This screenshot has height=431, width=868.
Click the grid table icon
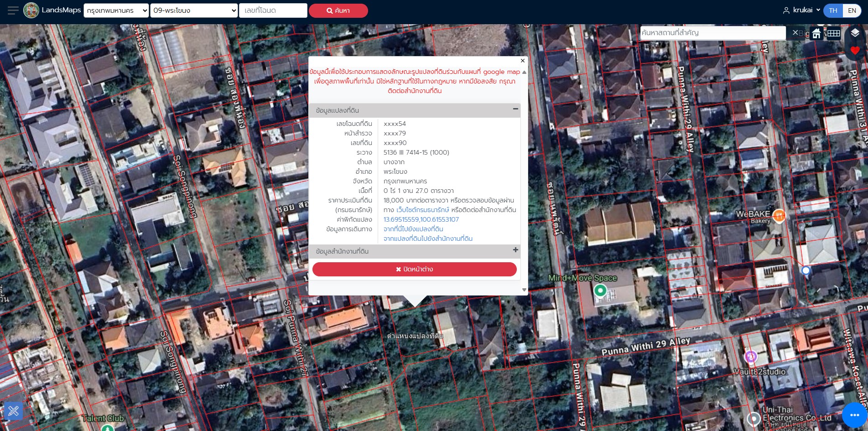(834, 33)
